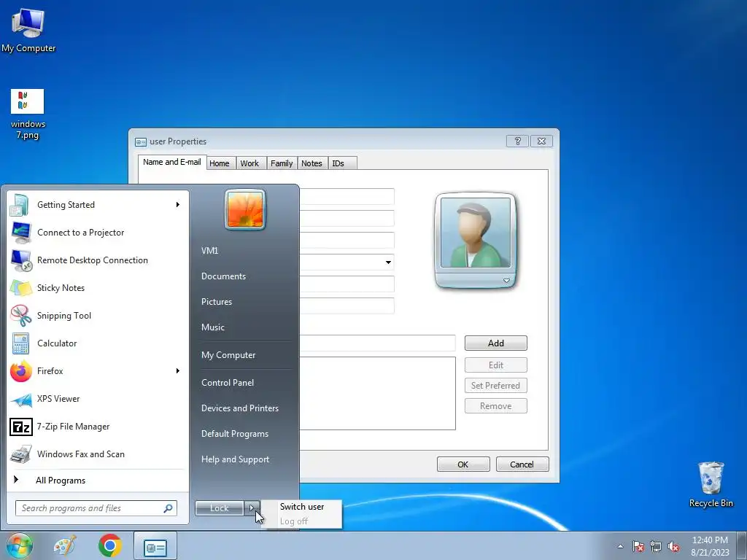Click the Search programs and files box
The image size is (747, 560).
click(x=96, y=508)
